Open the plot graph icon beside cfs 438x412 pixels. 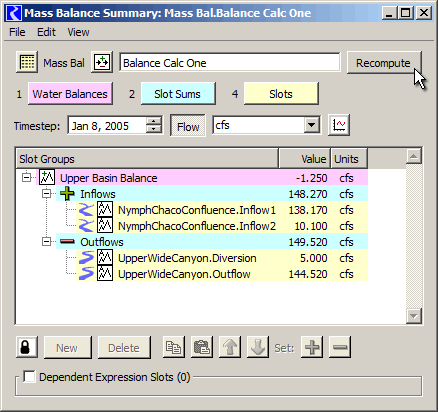coord(339,125)
